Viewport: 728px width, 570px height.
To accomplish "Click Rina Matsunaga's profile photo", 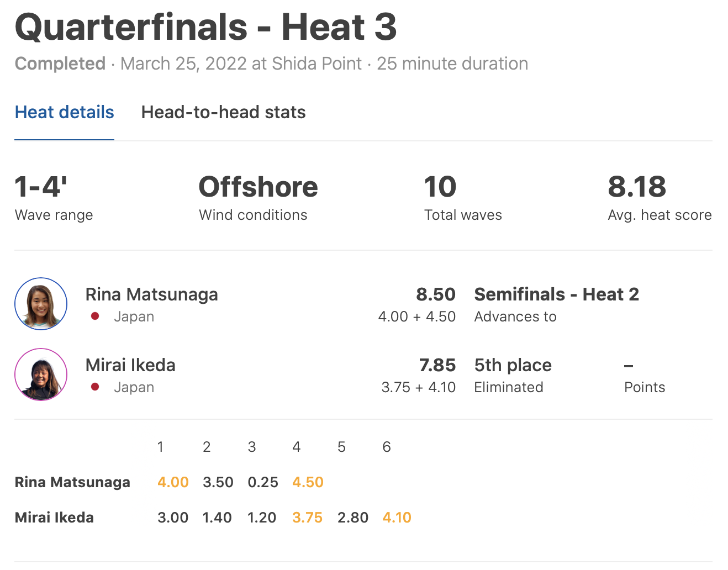I will pyautogui.click(x=41, y=304).
